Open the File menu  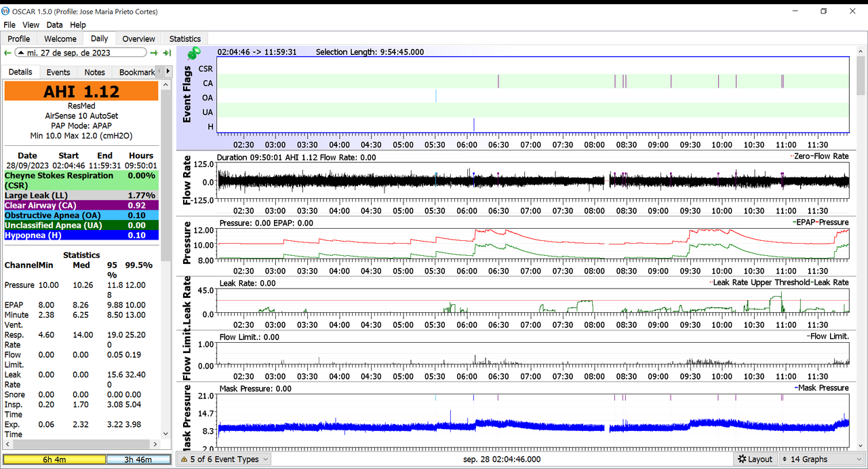[x=9, y=25]
